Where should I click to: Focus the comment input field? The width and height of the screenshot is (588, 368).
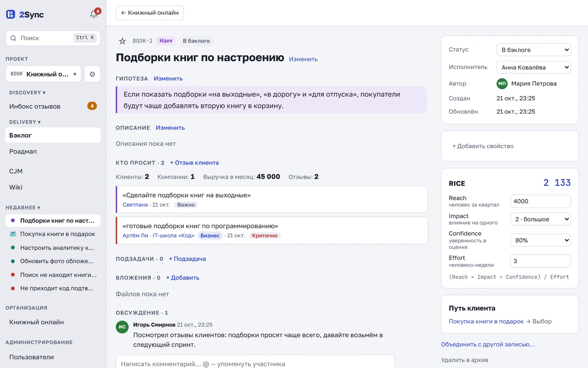point(255,361)
